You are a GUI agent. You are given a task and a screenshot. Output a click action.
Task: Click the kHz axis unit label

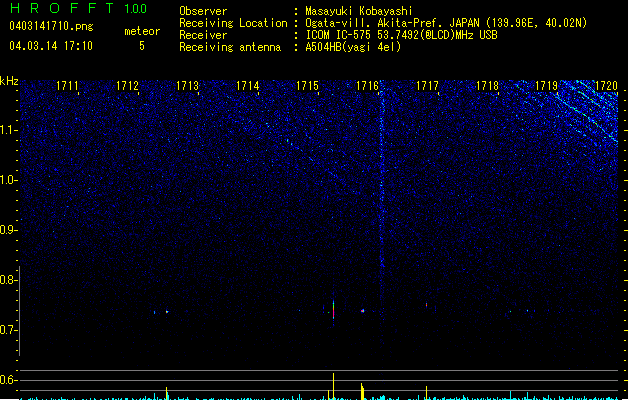click(x=9, y=81)
